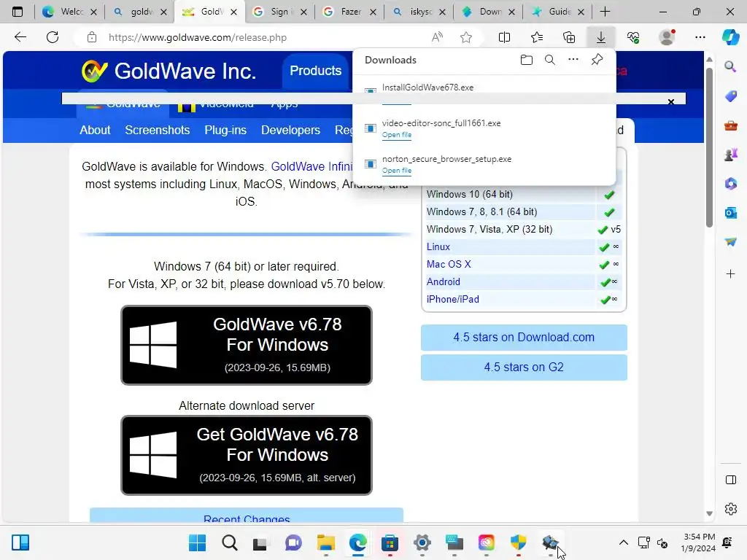Open the Mac OS X platform link
This screenshot has width=747, height=560.
(449, 264)
